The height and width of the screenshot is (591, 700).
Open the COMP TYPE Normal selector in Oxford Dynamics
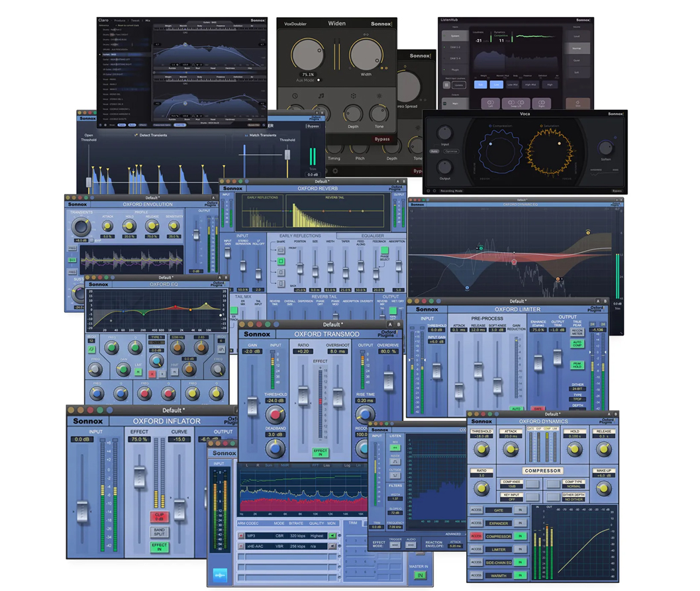coord(574,486)
